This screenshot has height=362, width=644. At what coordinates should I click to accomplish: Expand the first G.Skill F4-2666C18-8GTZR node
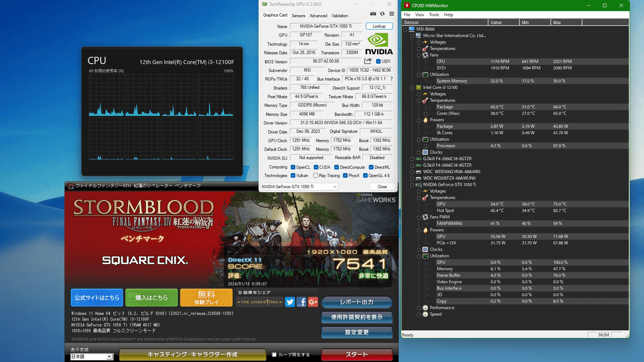pos(412,159)
